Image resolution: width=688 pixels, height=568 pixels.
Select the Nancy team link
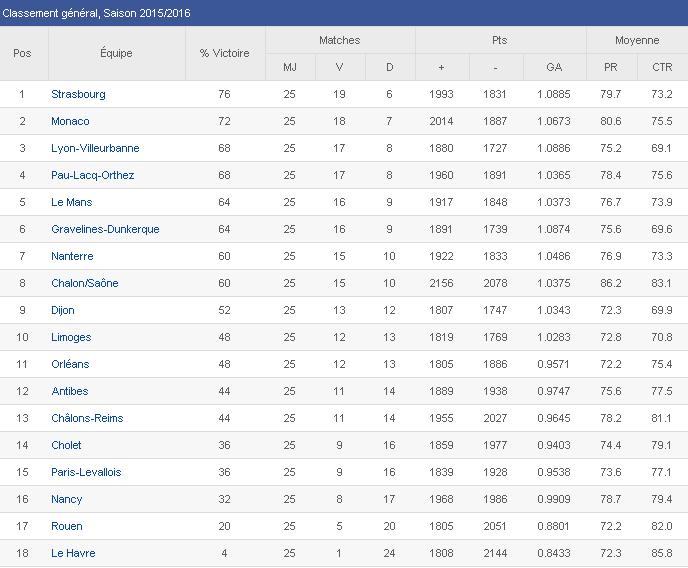[x=67, y=499]
